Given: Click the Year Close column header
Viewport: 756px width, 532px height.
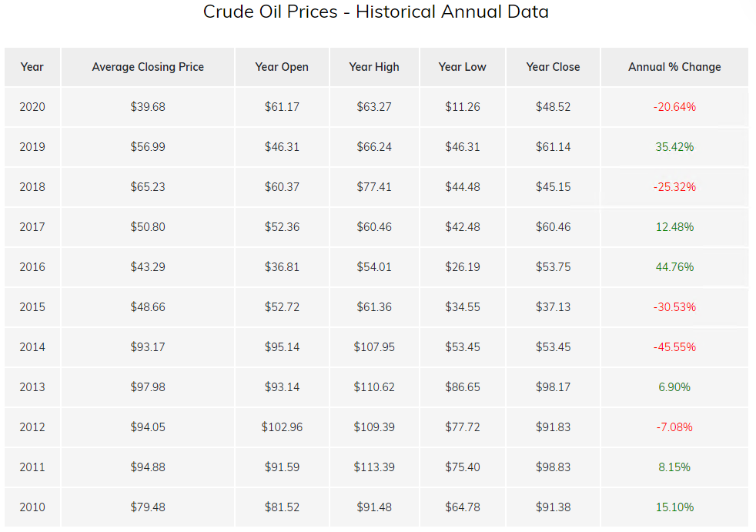Looking at the screenshot, I should [554, 67].
